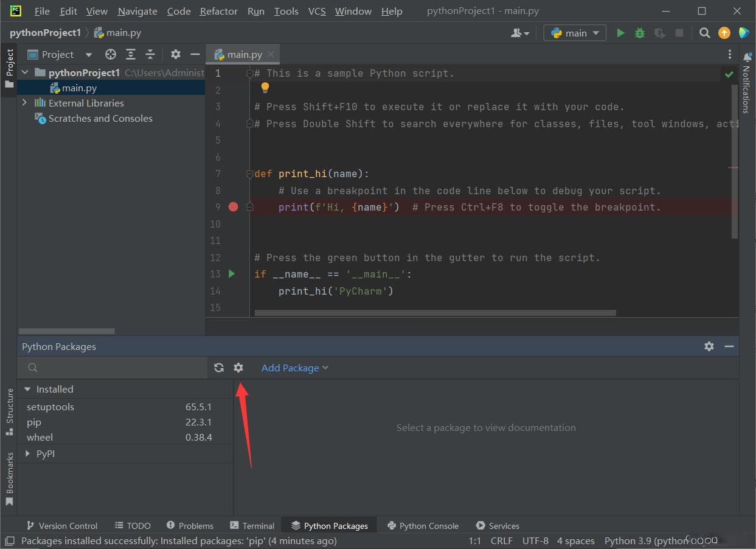Hide the Project tool window

coord(195,54)
